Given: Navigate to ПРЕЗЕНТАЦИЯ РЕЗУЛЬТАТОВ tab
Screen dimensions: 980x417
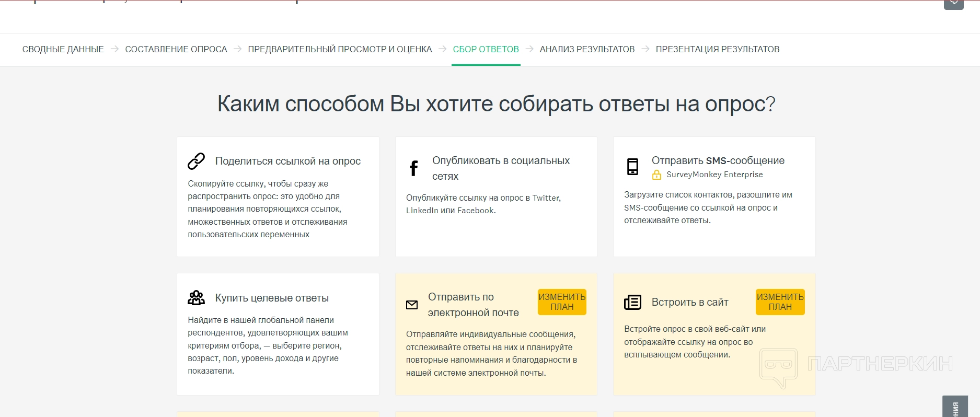Looking at the screenshot, I should click(717, 49).
